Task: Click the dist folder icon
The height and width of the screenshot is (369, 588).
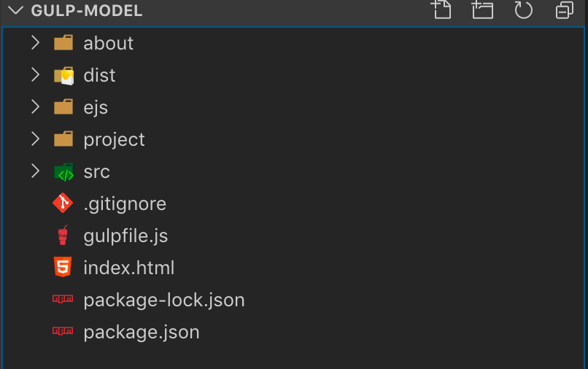Action: click(63, 76)
